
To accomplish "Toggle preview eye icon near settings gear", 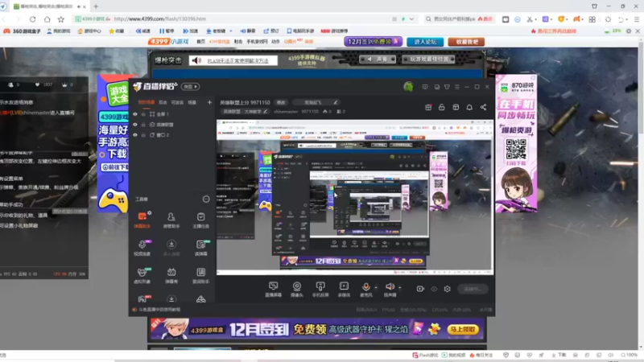I will (x=434, y=289).
